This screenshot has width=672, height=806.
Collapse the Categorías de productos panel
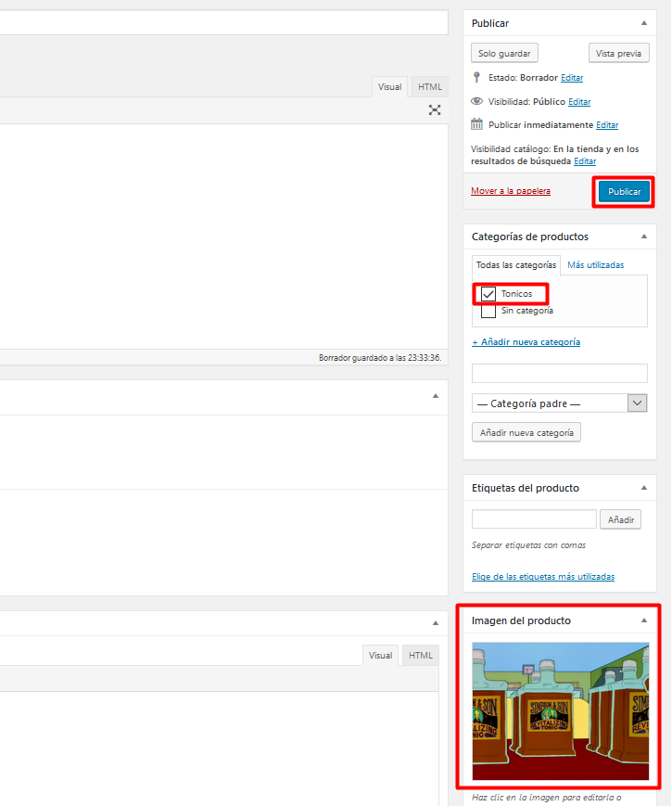(644, 237)
